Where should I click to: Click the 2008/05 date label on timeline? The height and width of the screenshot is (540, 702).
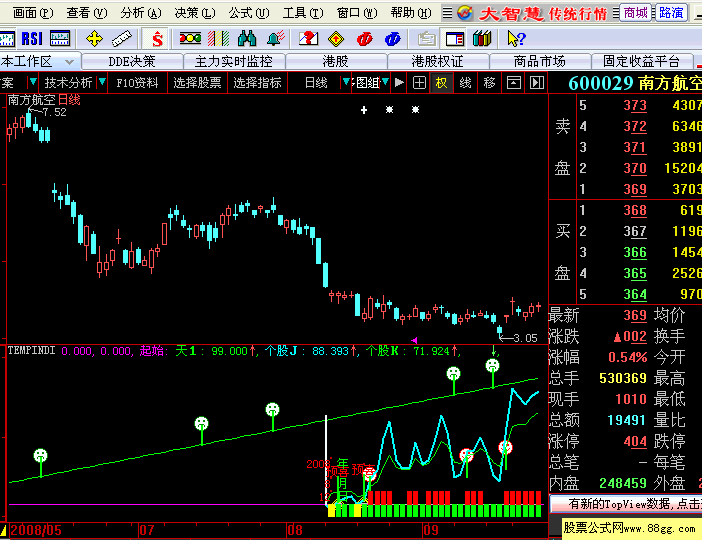36,531
